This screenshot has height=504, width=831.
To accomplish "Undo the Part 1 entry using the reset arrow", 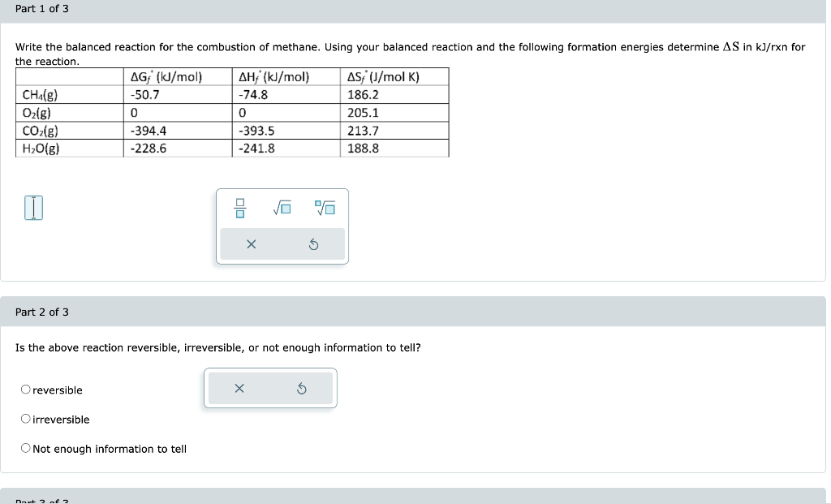I will 312,243.
